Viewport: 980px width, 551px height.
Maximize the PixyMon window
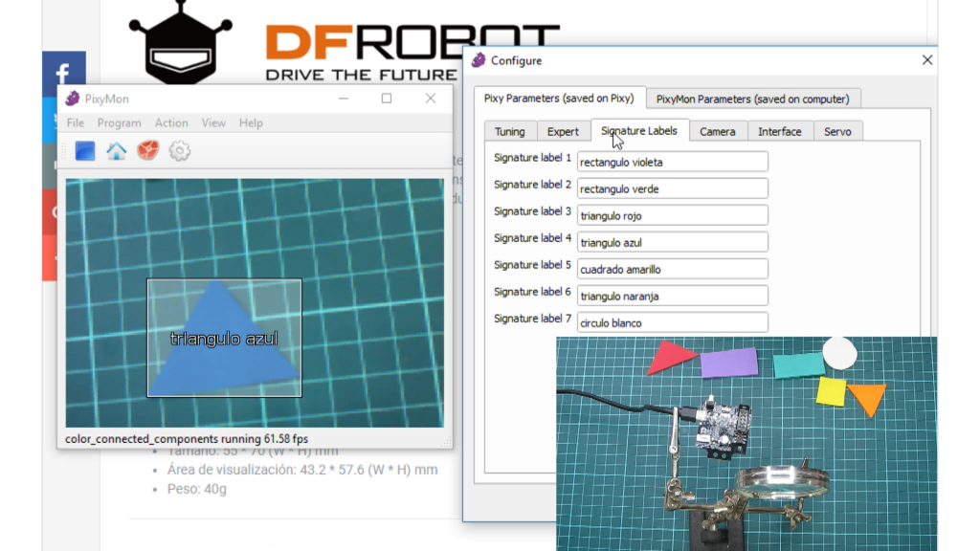click(x=387, y=99)
